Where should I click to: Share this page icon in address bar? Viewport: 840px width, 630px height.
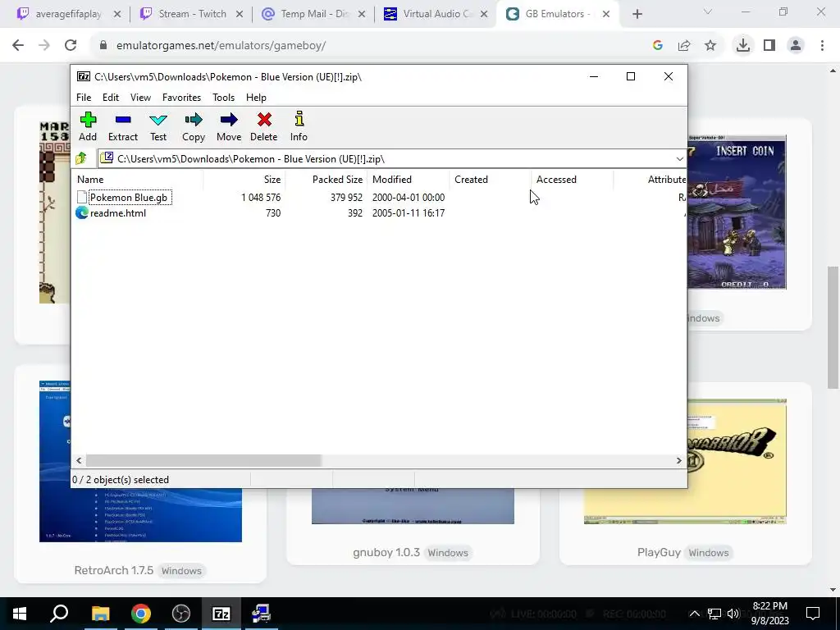coord(684,46)
